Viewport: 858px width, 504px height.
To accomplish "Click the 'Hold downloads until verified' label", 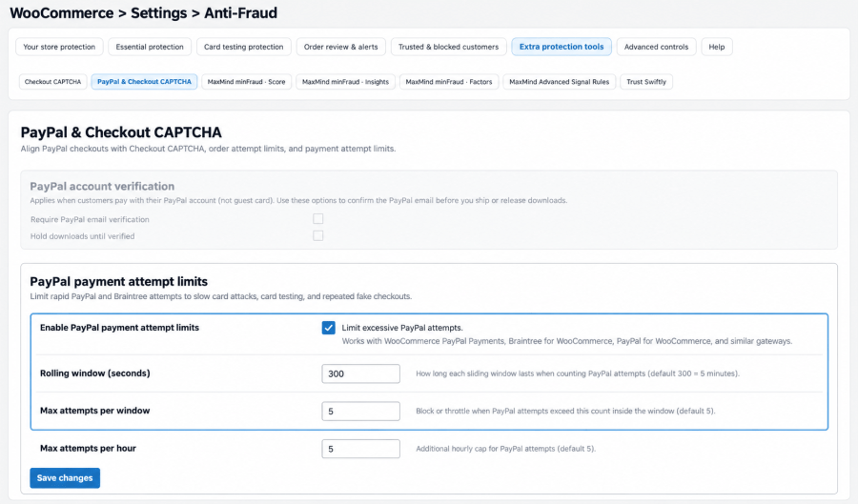I will click(x=83, y=236).
